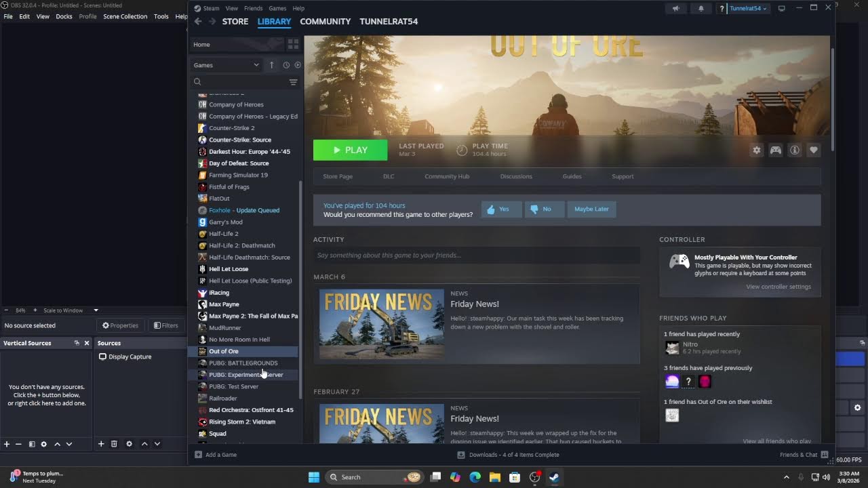Choose Maybe Later for the recommendation
Image resolution: width=868 pixels, height=488 pixels.
tap(591, 209)
